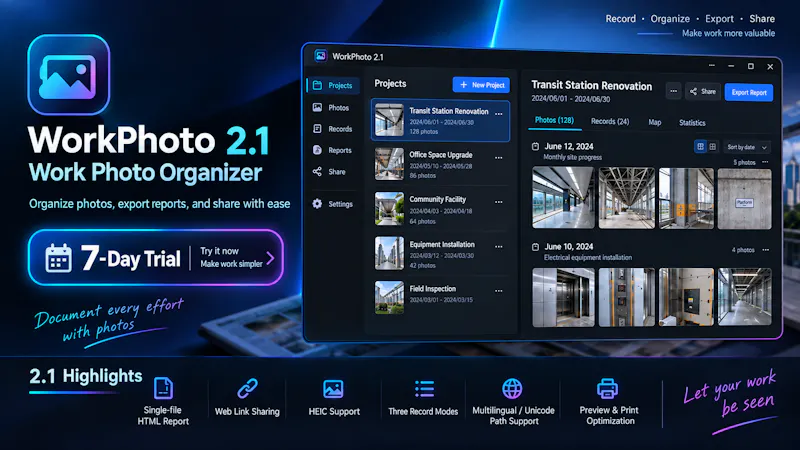The height and width of the screenshot is (450, 800).
Task: Select the Community Facility project
Action: tap(440, 209)
